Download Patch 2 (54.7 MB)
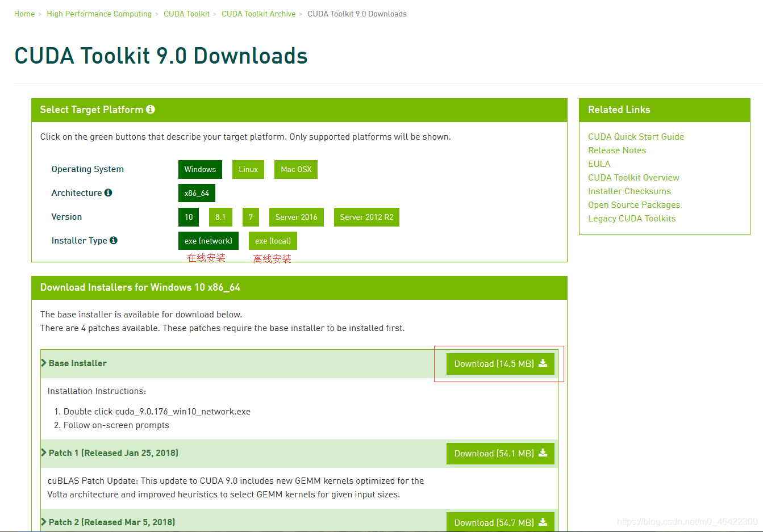 (x=501, y=522)
